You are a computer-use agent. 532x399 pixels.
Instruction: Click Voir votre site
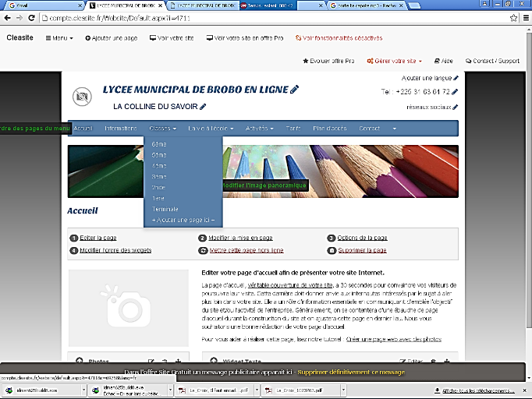172,38
